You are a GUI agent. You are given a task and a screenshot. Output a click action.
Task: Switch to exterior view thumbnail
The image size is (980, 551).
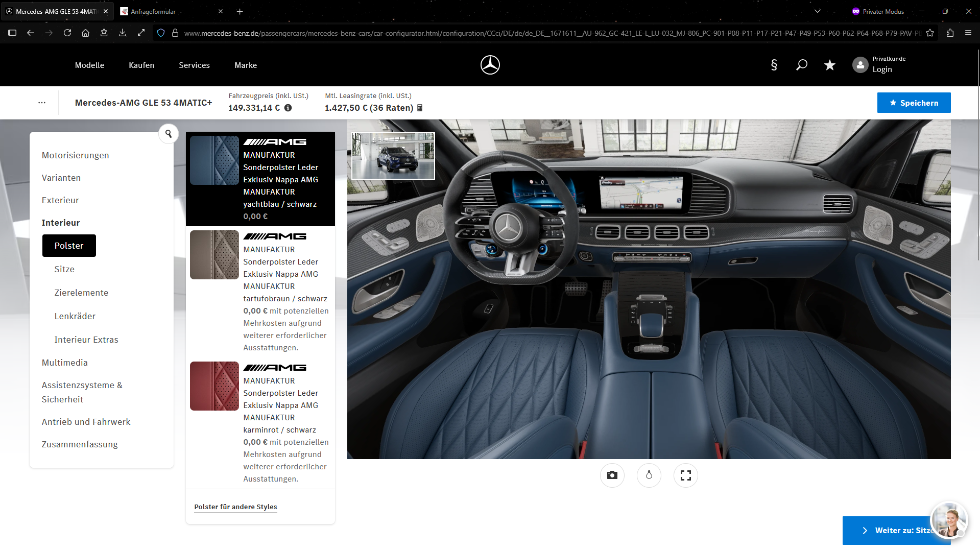pyautogui.click(x=393, y=156)
